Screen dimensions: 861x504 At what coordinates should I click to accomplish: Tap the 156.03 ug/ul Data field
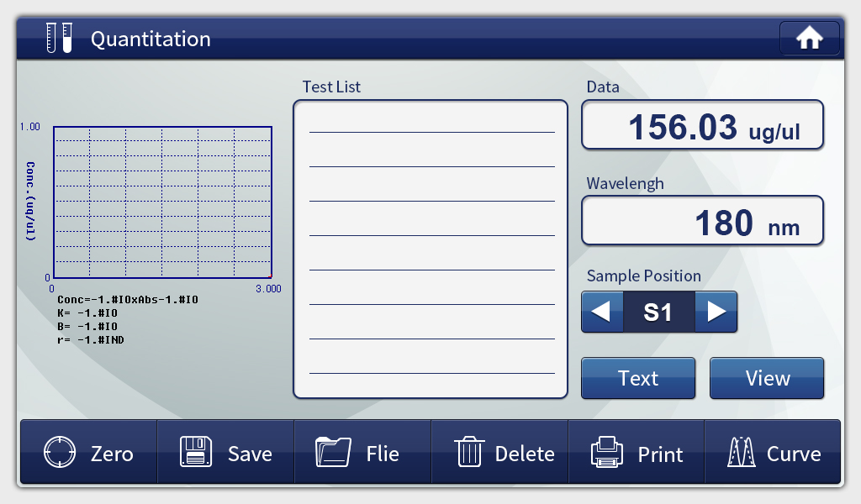click(x=702, y=125)
